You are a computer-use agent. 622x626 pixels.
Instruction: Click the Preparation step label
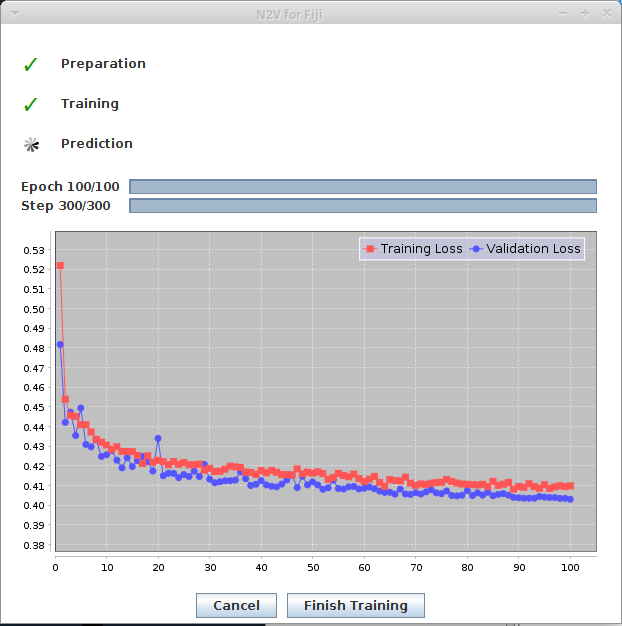pyautogui.click(x=103, y=64)
